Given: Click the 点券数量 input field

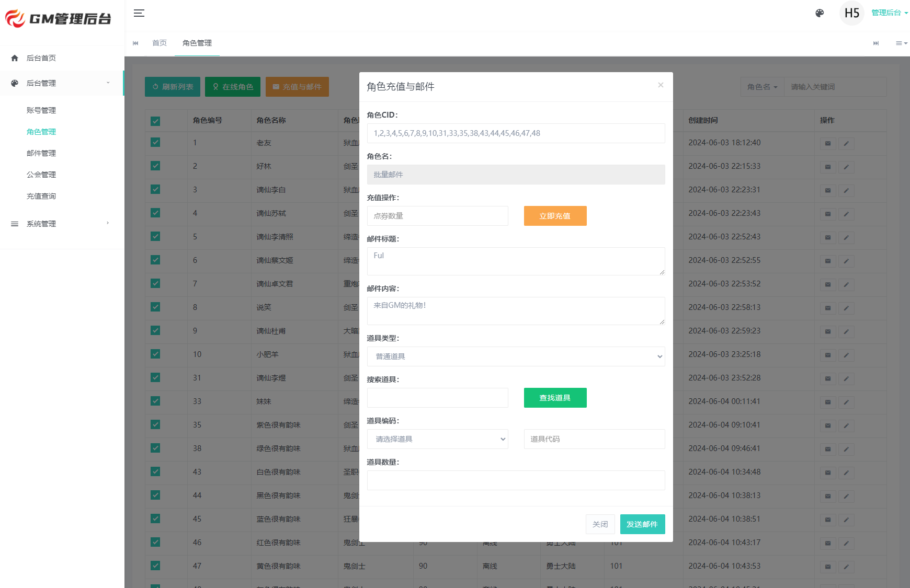Looking at the screenshot, I should (x=437, y=216).
